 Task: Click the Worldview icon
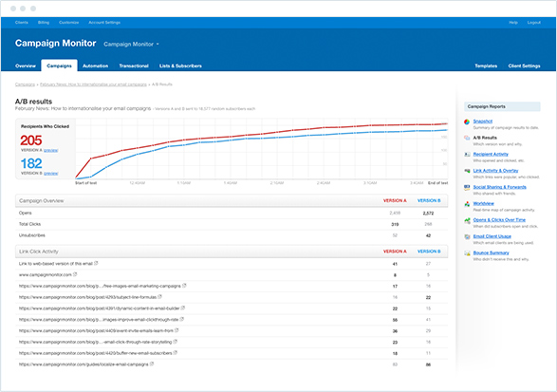click(x=467, y=204)
